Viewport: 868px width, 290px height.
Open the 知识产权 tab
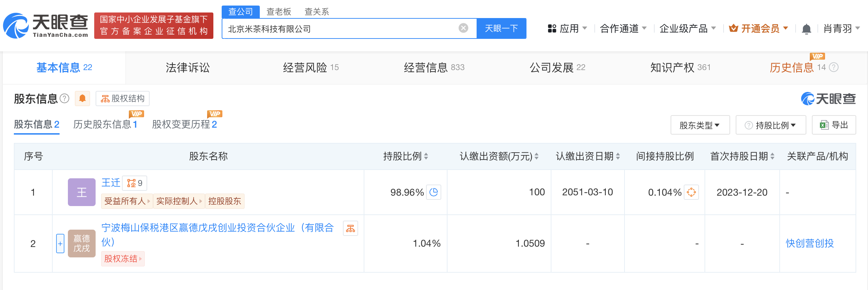pyautogui.click(x=680, y=68)
